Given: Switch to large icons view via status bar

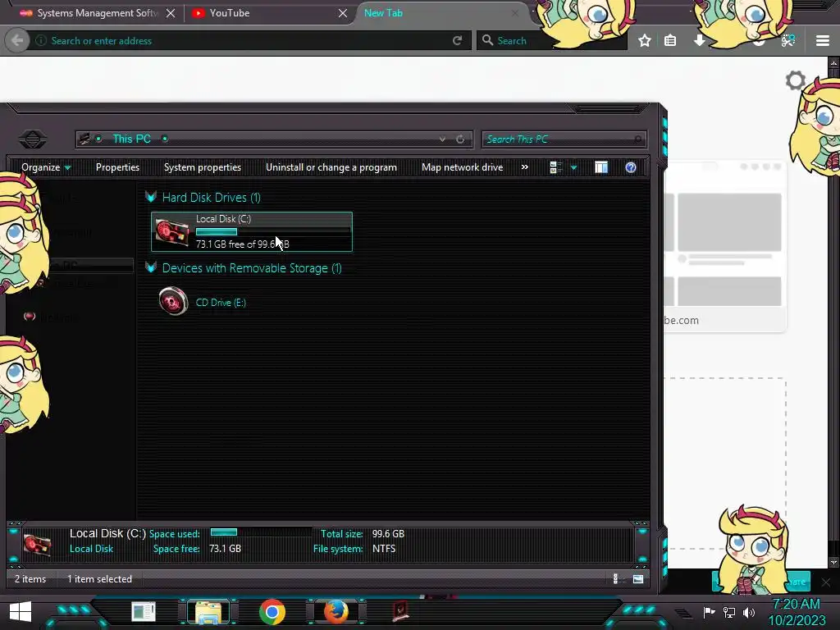Looking at the screenshot, I should (x=638, y=578).
